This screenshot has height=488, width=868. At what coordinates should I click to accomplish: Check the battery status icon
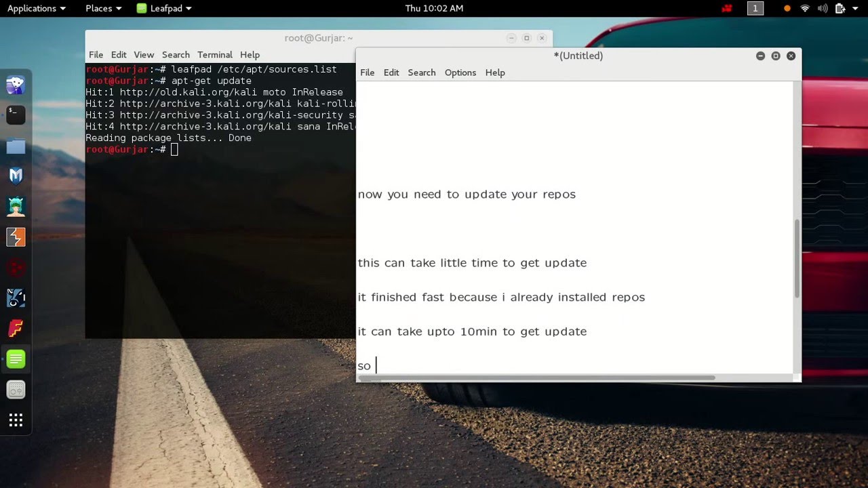click(840, 8)
